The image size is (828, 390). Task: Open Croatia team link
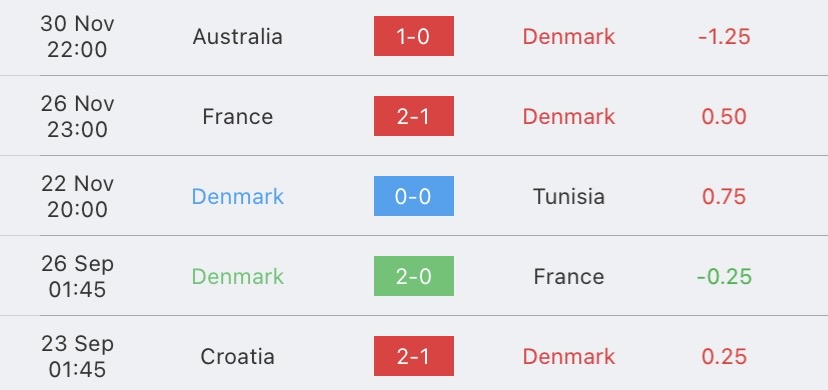[x=238, y=357]
